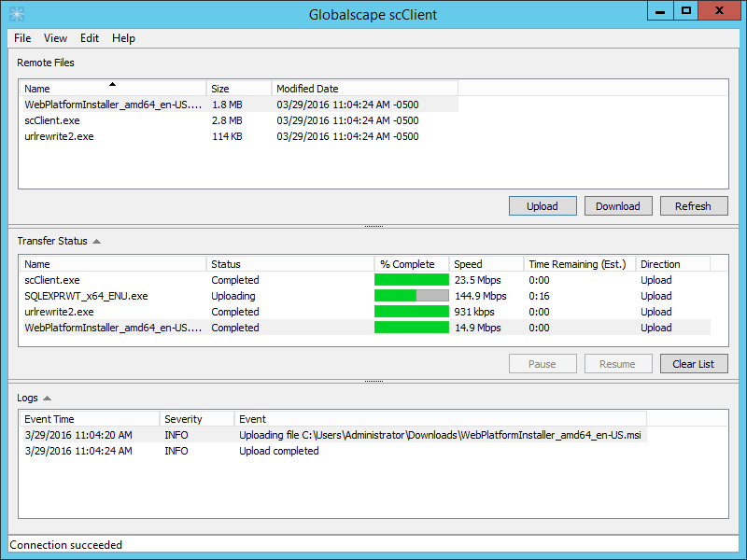Viewport: 747px width, 560px height.
Task: Click the 114 KB size cell
Action: pos(227,136)
